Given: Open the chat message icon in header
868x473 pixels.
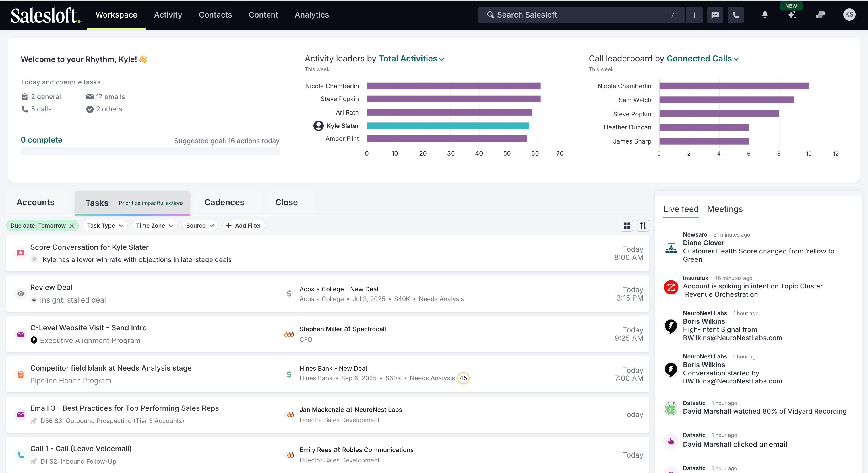Looking at the screenshot, I should click(x=715, y=15).
